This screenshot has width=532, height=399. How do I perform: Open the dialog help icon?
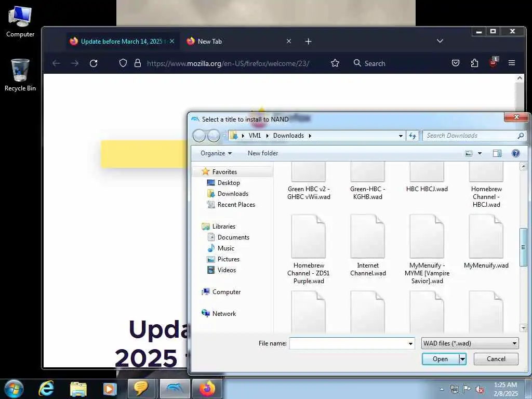516,153
